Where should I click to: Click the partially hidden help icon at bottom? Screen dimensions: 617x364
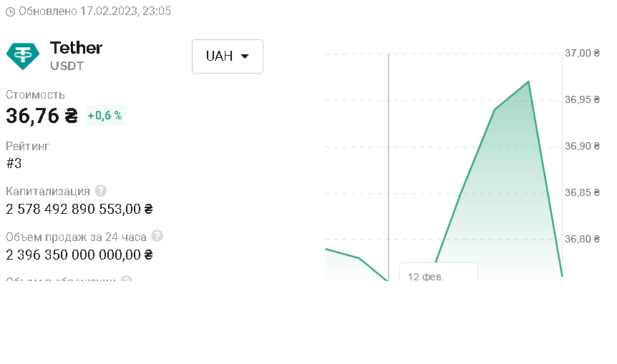click(x=126, y=279)
